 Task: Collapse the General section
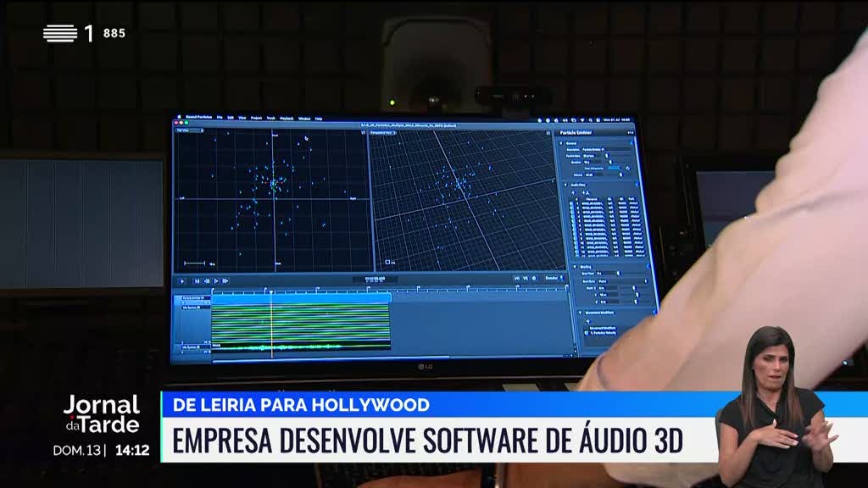(562, 145)
